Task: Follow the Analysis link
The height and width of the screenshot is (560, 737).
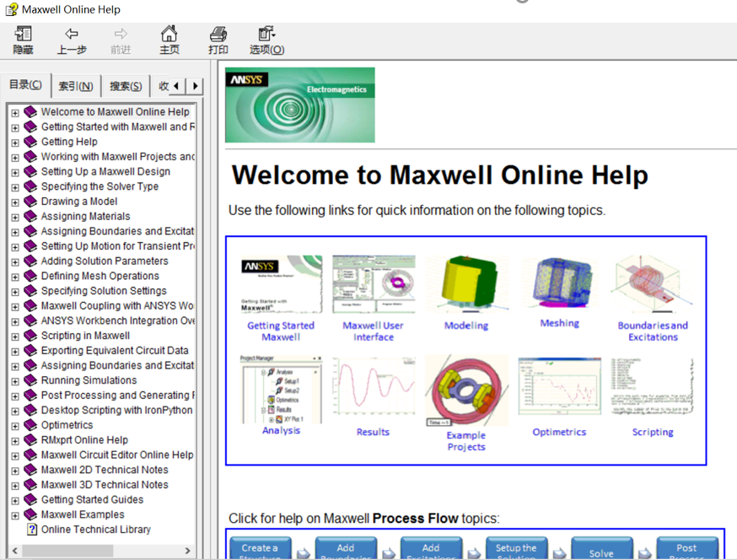Action: point(281,430)
